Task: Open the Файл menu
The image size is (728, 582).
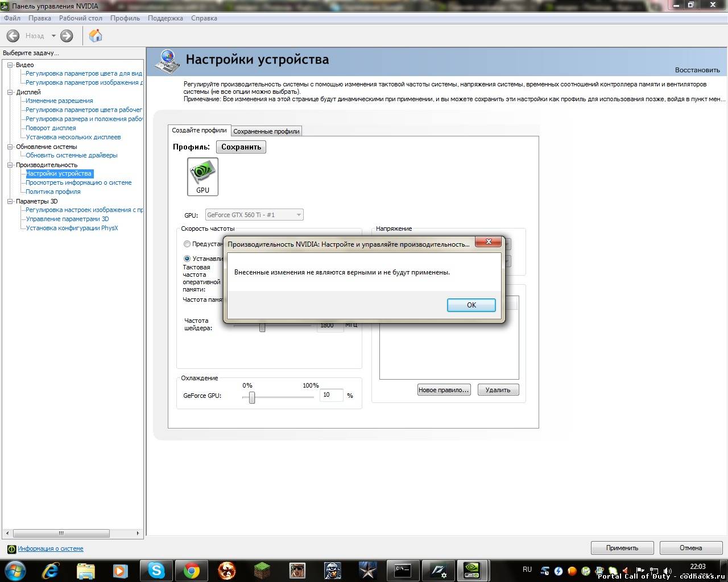Action: pyautogui.click(x=12, y=18)
